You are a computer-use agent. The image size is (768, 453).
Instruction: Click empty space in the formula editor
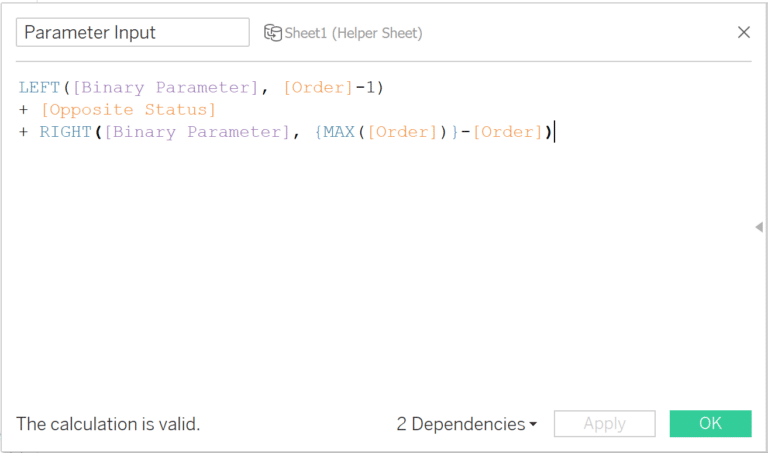tap(380, 280)
